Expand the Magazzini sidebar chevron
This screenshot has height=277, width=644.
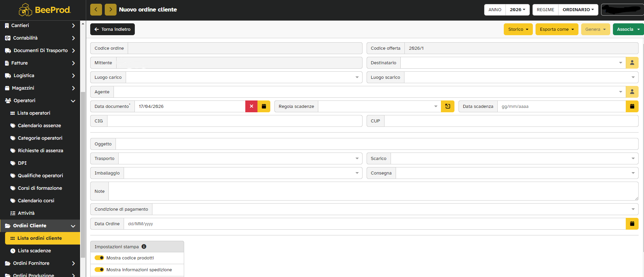click(x=73, y=88)
